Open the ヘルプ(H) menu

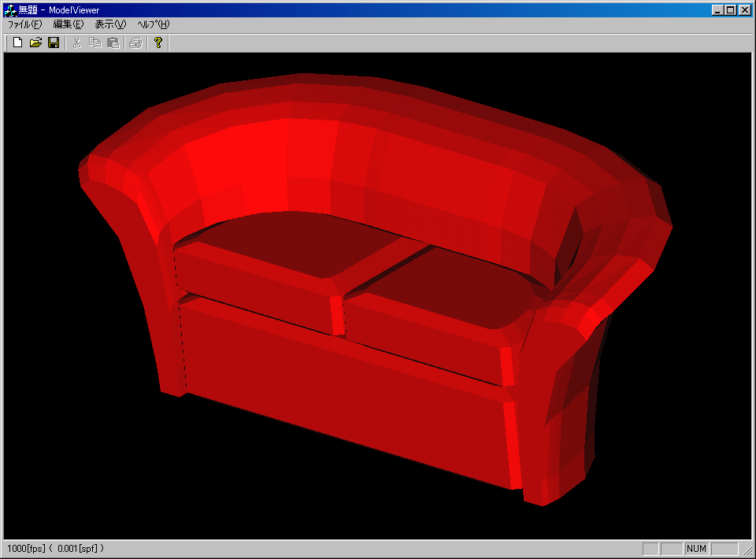click(x=154, y=24)
